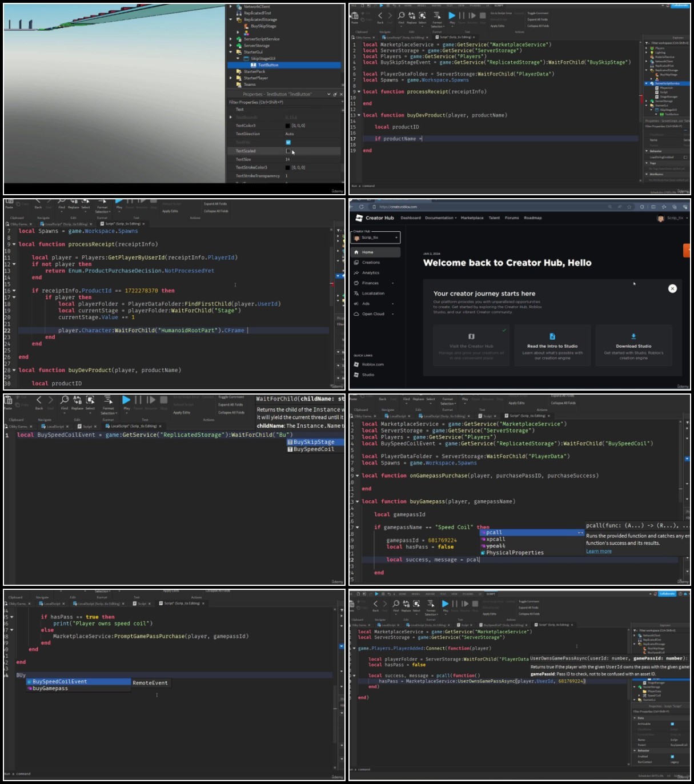Collapse the SkipStageGUI node in Explorer
The width and height of the screenshot is (694, 784).
click(x=238, y=58)
